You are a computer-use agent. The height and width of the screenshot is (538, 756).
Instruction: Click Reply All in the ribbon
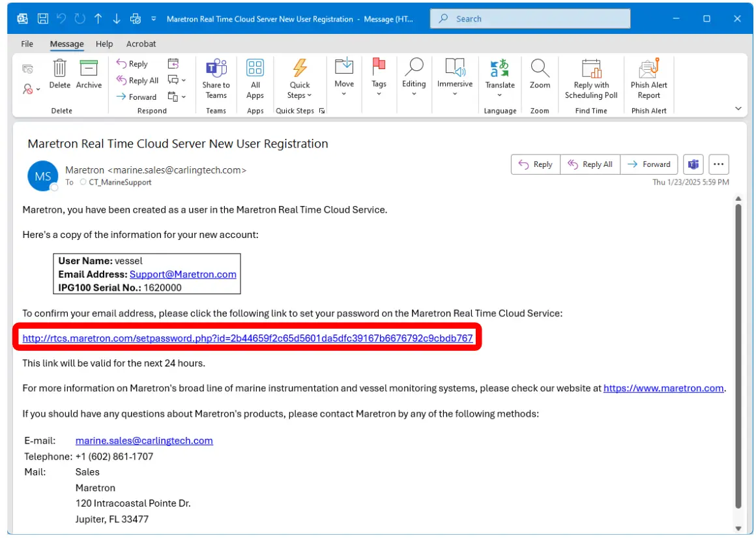point(138,81)
